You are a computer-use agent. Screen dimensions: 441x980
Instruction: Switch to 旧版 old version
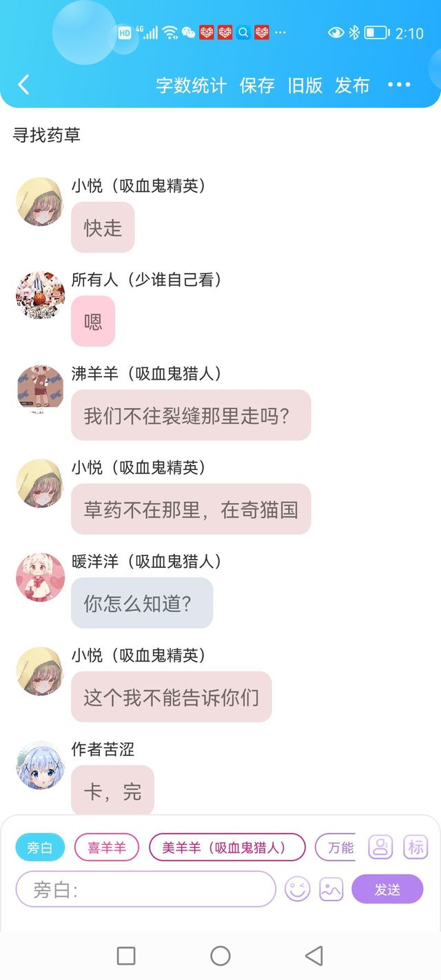coord(305,85)
